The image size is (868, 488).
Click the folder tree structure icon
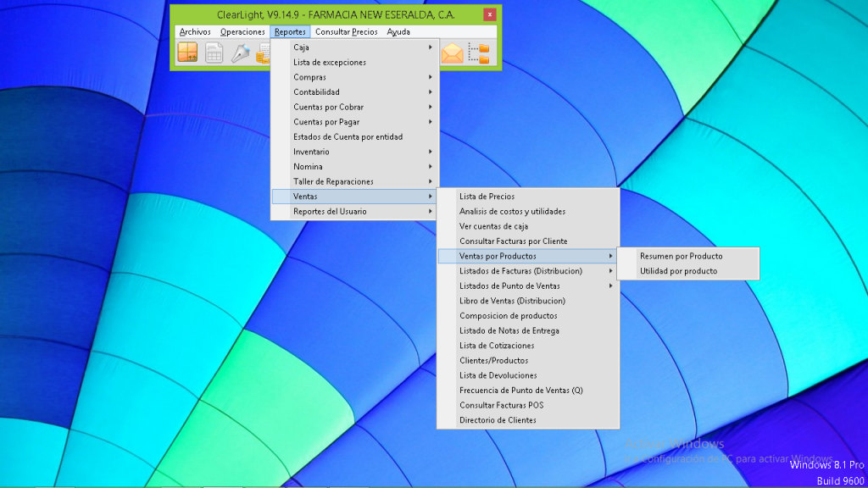tap(479, 53)
